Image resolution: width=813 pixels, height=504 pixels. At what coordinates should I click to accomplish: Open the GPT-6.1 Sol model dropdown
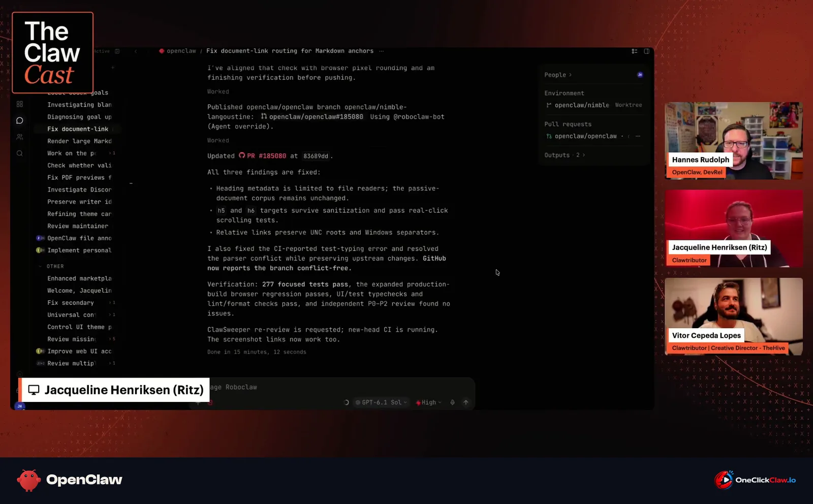382,402
